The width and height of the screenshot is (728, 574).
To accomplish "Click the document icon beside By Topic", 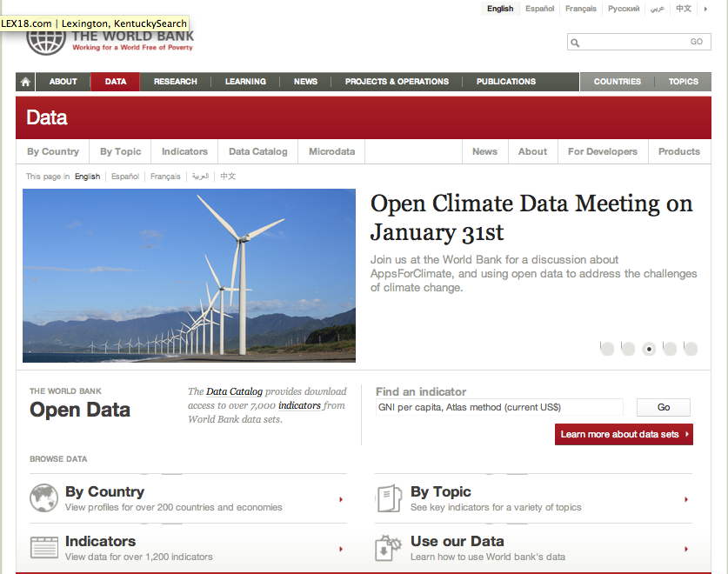I will (388, 498).
